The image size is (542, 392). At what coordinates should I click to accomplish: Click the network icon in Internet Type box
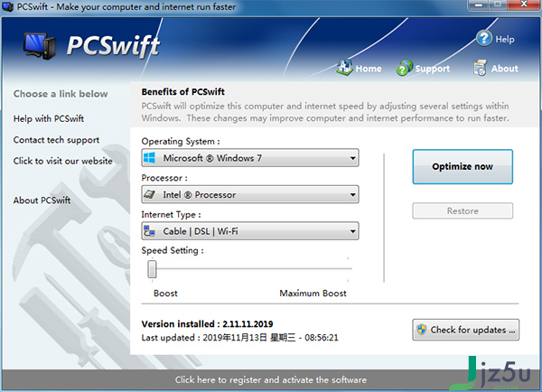[149, 230]
